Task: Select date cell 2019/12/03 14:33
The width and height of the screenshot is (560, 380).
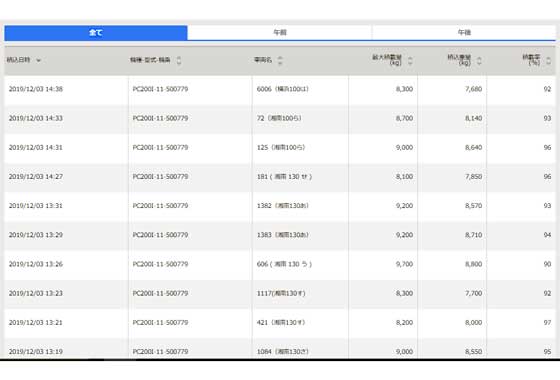Action: coord(36,118)
